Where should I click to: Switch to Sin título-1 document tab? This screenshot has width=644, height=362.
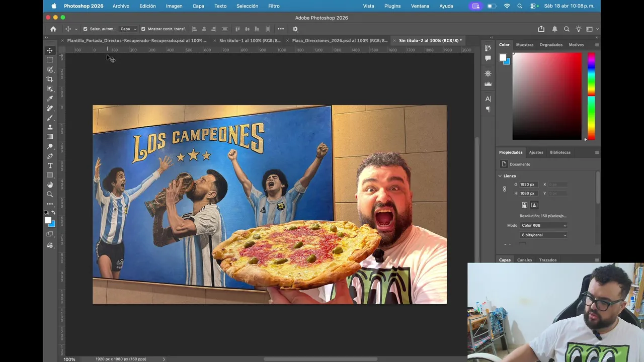(250, 40)
